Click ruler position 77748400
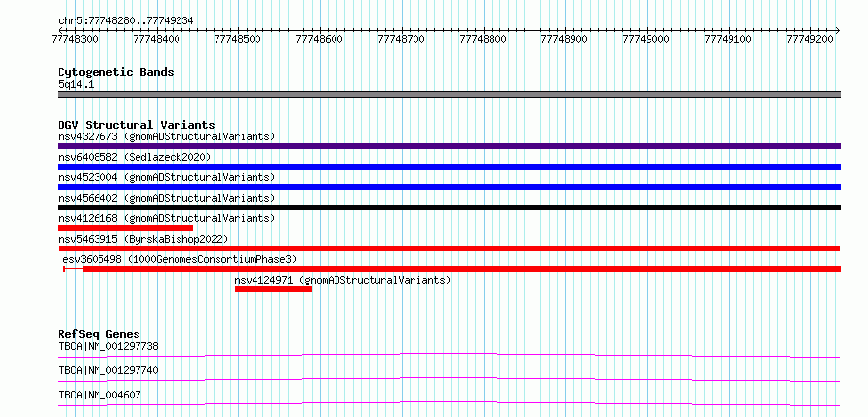868x417 pixels. pyautogui.click(x=157, y=39)
